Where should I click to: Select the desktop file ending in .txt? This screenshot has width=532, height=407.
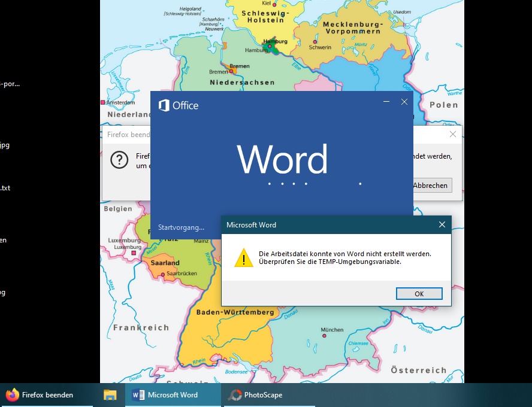[x=5, y=188]
